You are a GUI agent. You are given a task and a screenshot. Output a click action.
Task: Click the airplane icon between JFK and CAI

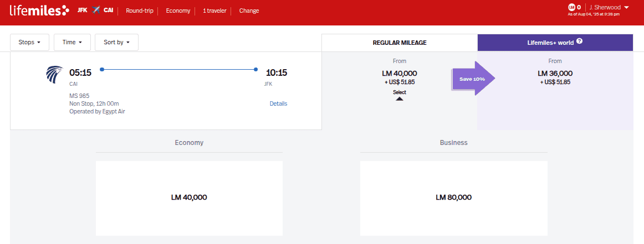click(96, 11)
